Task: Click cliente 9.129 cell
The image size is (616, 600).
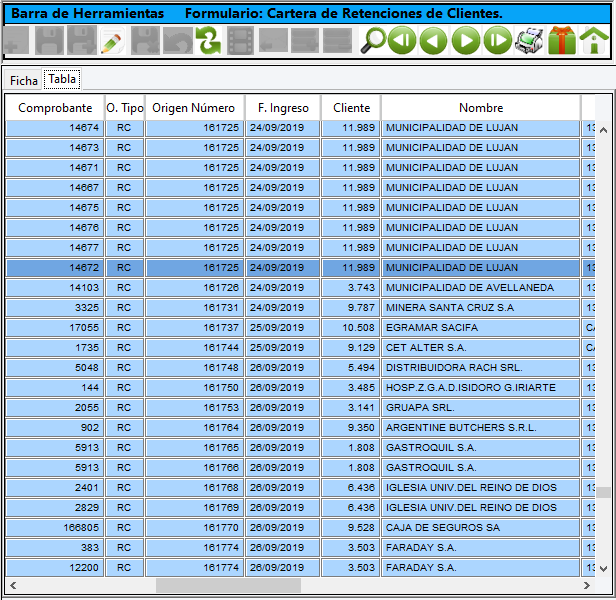Action: [351, 348]
